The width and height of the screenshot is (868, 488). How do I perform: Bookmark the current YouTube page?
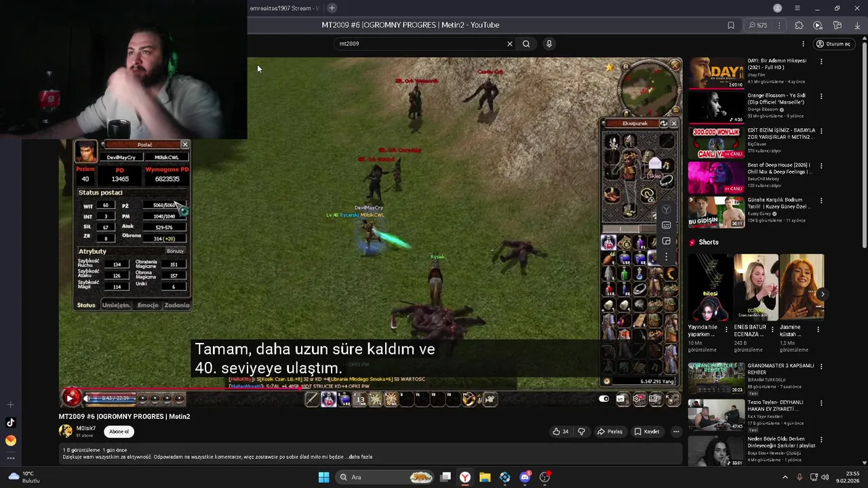point(730,25)
